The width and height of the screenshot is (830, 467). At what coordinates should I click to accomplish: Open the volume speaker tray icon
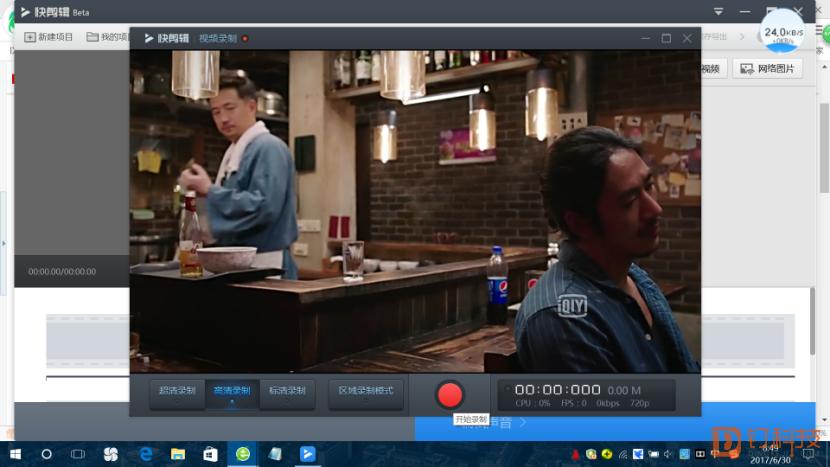pos(668,454)
